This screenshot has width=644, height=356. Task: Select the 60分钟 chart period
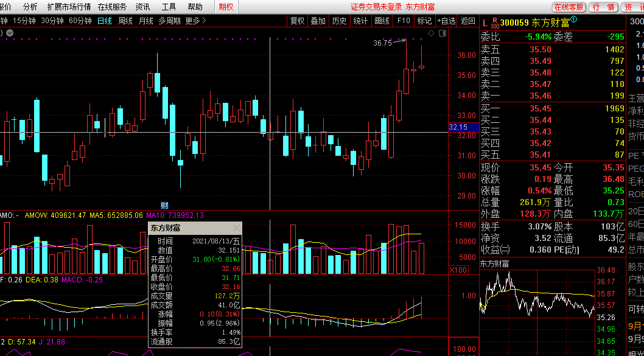(x=80, y=21)
